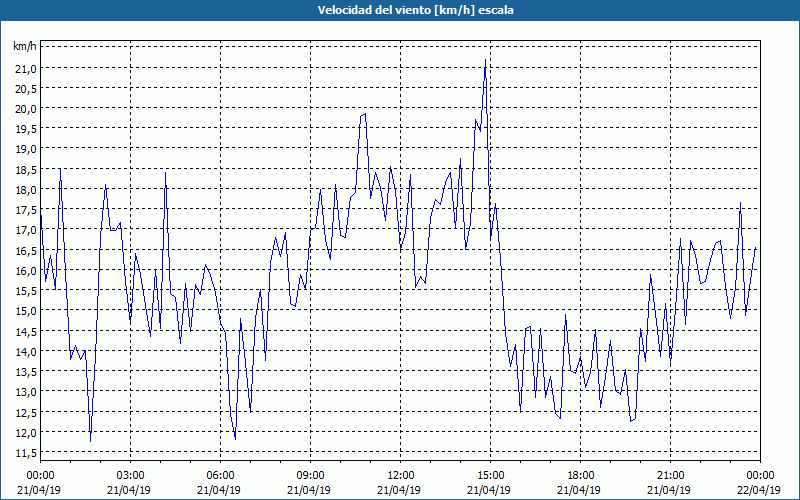Click the 19,0 y-axis value

point(27,149)
